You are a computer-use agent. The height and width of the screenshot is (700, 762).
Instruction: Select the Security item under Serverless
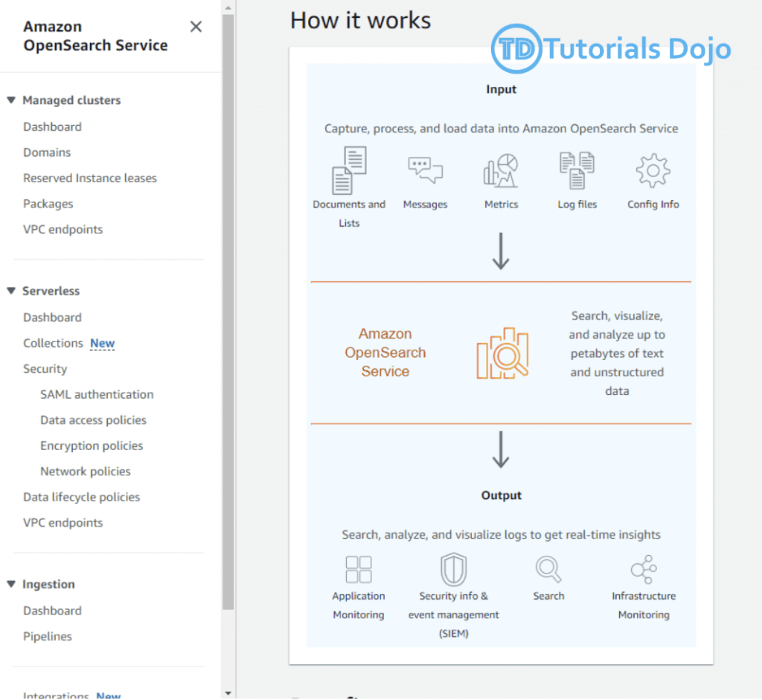tap(45, 369)
